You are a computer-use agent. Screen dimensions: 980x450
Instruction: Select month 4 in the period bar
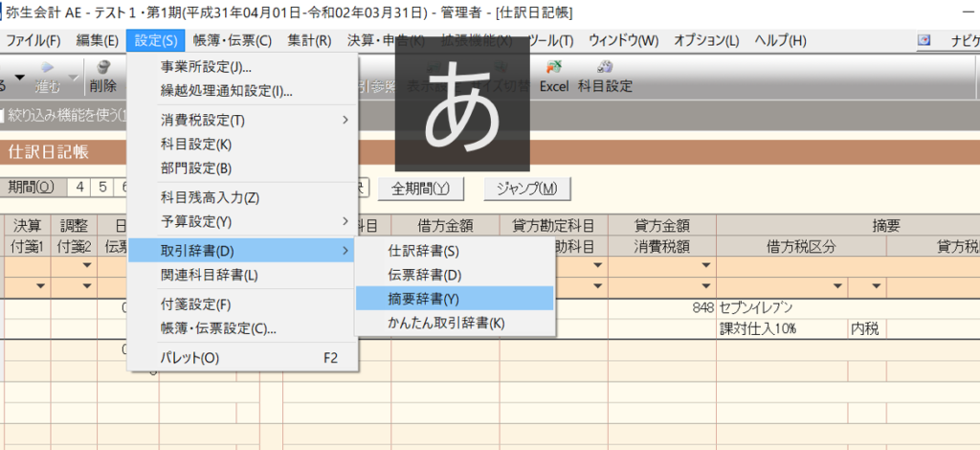coord(80,188)
